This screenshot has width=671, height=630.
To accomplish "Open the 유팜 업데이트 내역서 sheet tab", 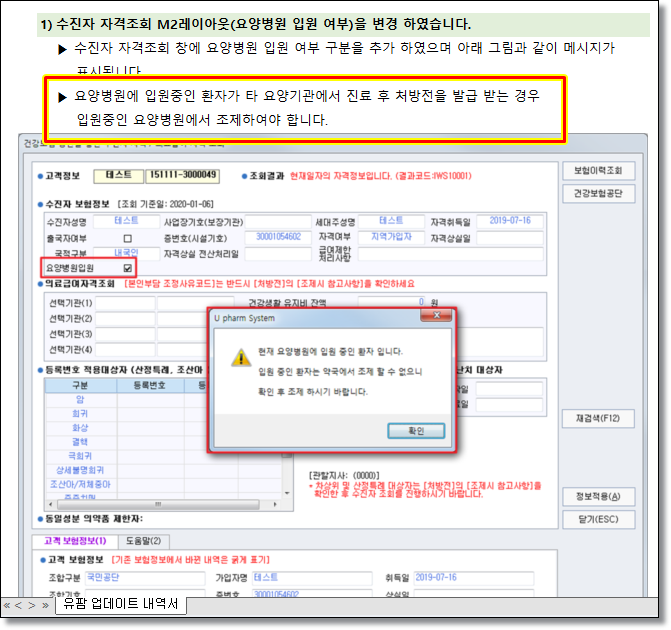I will [x=120, y=605].
